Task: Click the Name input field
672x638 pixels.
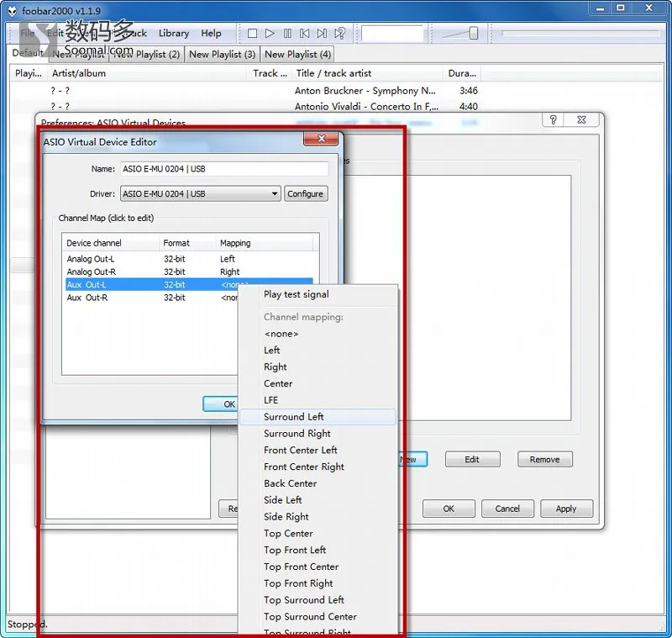Action: 224,169
